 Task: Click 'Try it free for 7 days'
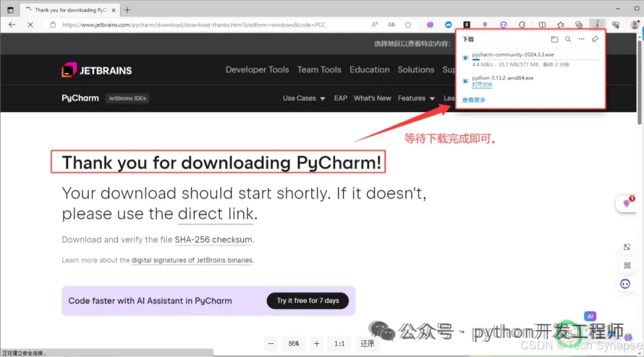tap(308, 301)
